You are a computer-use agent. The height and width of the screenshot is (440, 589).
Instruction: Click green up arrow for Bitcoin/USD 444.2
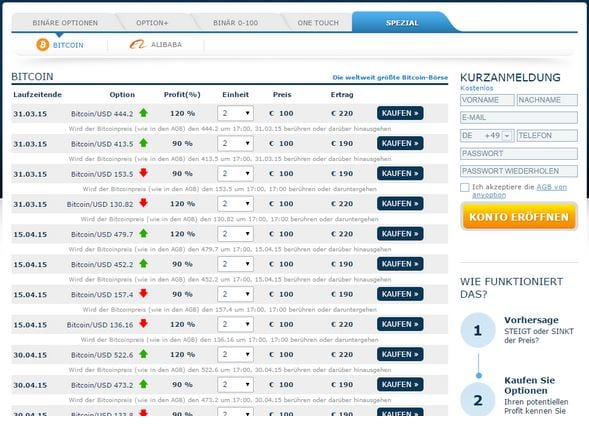pos(143,113)
